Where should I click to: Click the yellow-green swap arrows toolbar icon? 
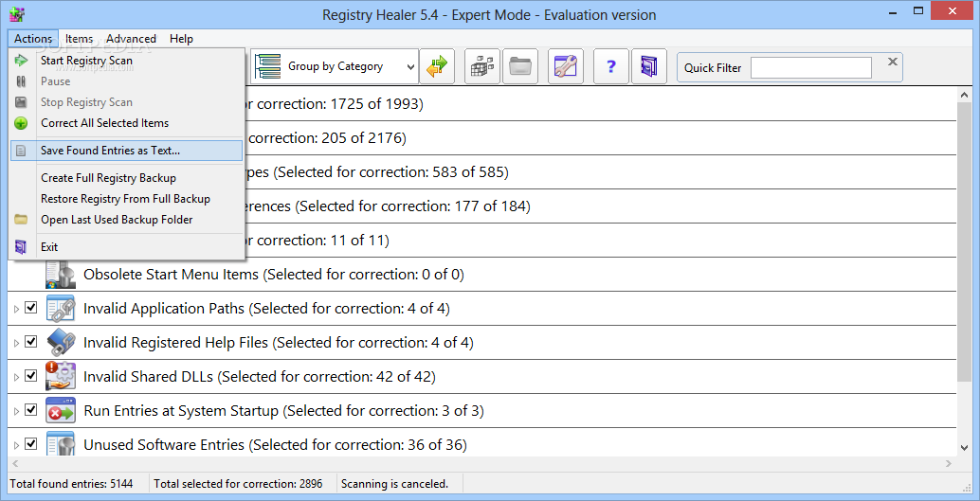click(437, 66)
